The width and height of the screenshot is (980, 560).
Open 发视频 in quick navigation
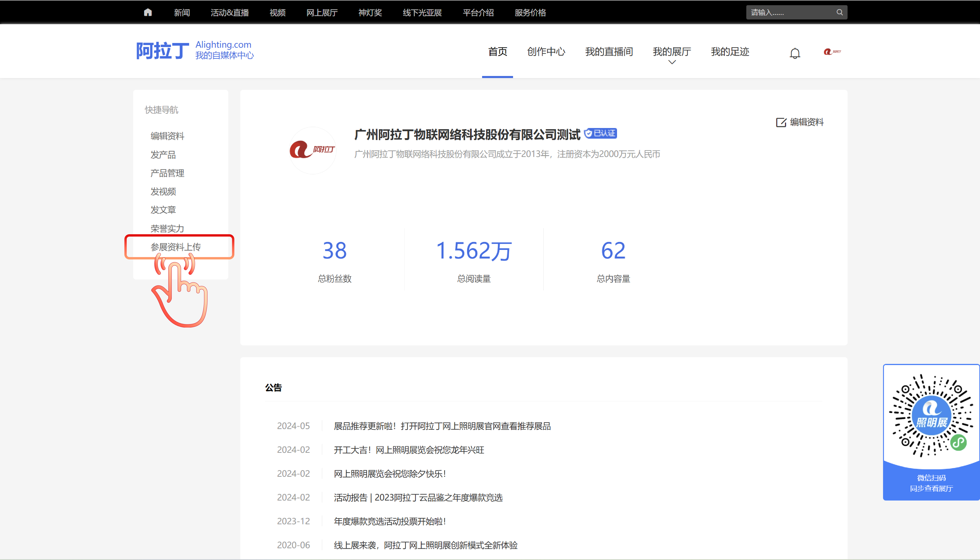point(163,191)
